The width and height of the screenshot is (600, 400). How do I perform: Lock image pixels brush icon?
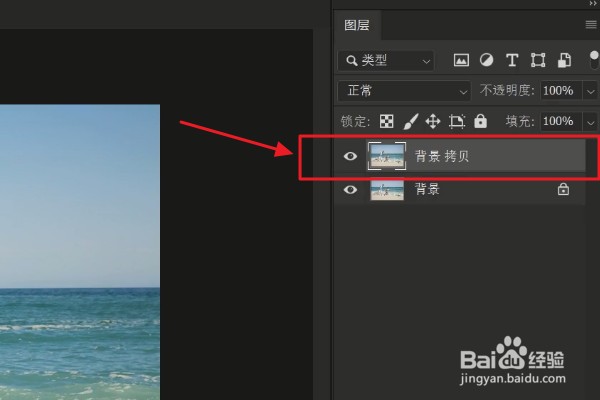[x=411, y=122]
